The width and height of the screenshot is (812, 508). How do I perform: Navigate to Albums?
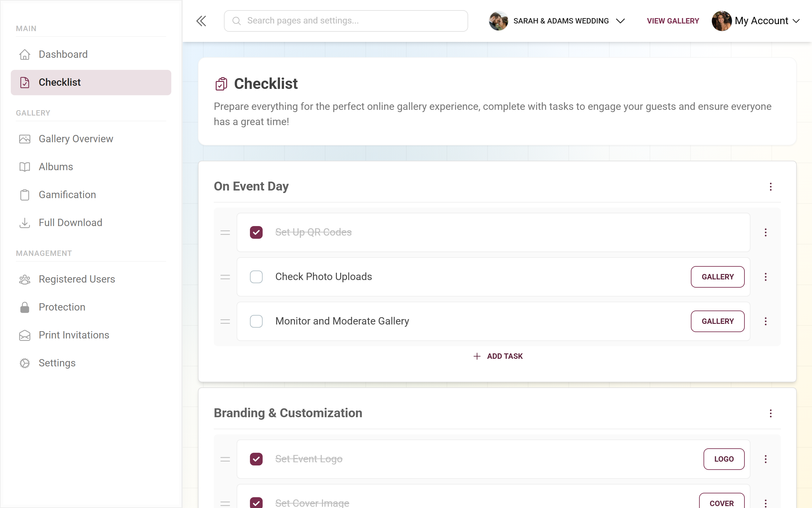91,167
